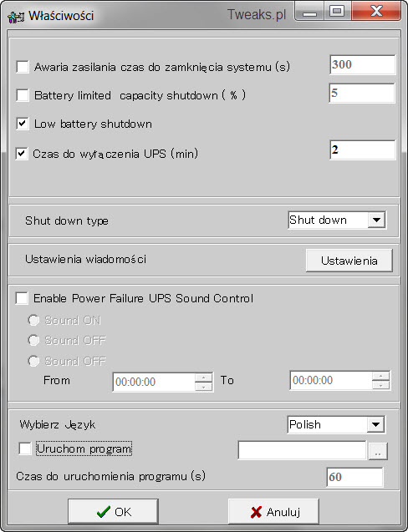Toggle Battery limited capacity shutdown checkbox
Image resolution: width=408 pixels, height=532 pixels.
[x=23, y=95]
